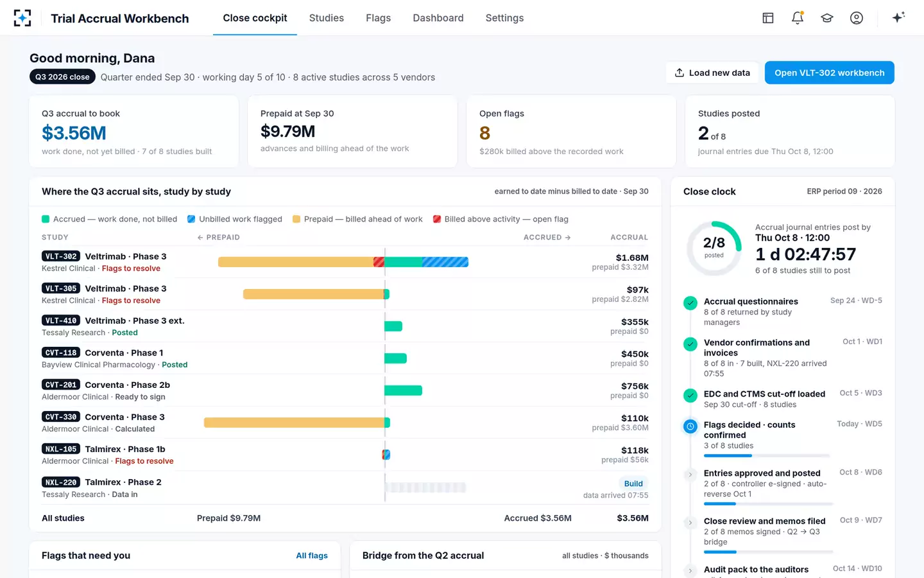This screenshot has height=578, width=924.
Task: Click "Flags to resolve" under NXL-105 Talmirex
Action: pos(144,461)
